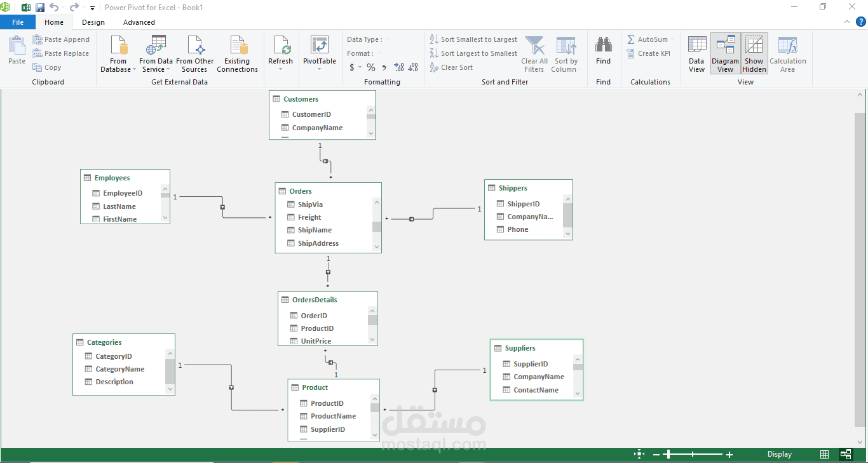The width and height of the screenshot is (868, 463).
Task: Select diagram view icon in status bar
Action: (846, 454)
